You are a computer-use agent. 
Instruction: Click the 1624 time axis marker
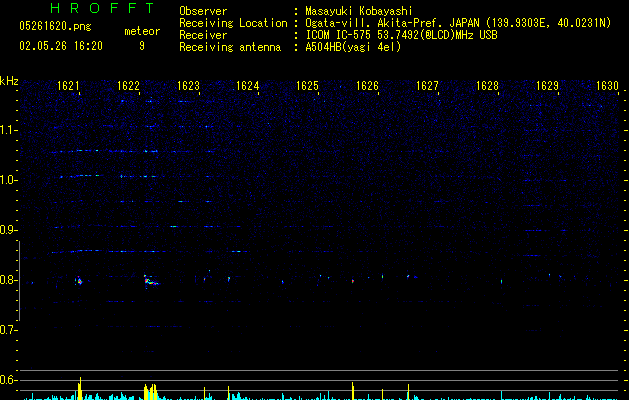[x=248, y=86]
